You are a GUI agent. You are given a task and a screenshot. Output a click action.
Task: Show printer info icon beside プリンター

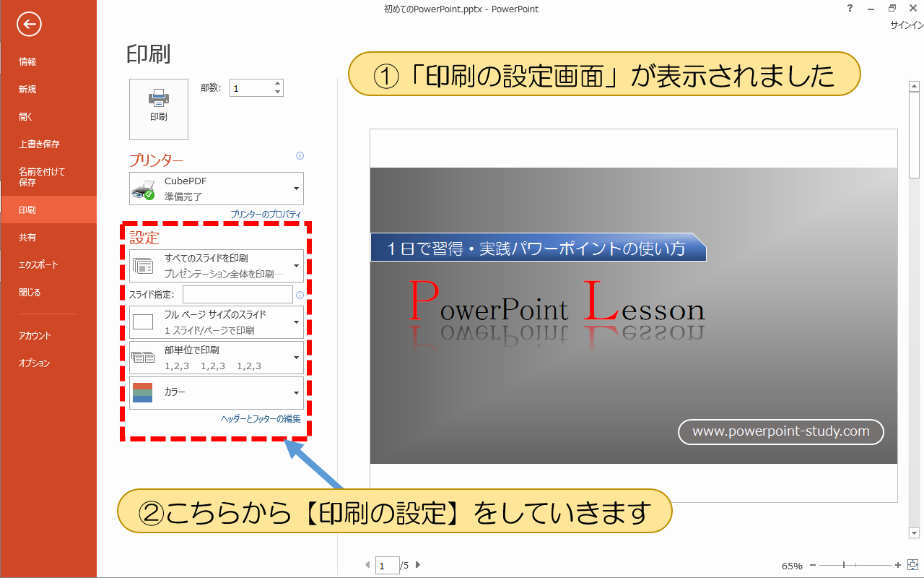(300, 155)
